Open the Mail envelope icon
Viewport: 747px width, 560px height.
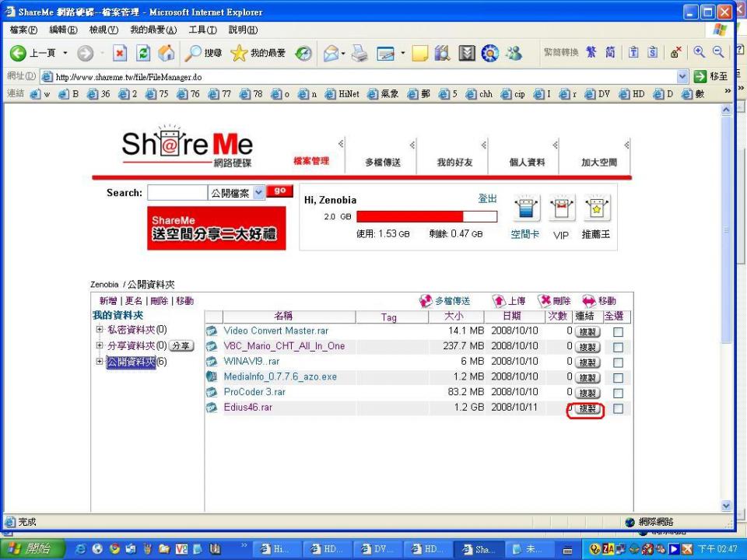click(331, 53)
